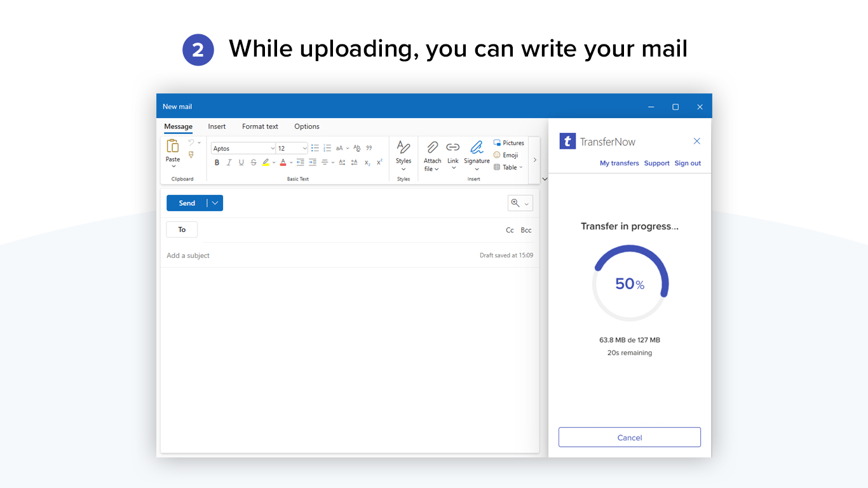
Task: Clear formatting with the Ab eraser icon
Action: point(356,148)
